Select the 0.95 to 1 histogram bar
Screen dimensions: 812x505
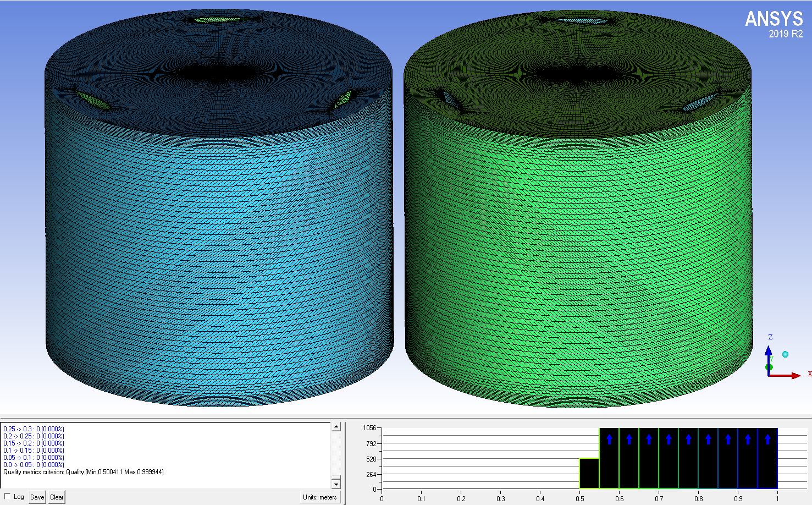767,458
